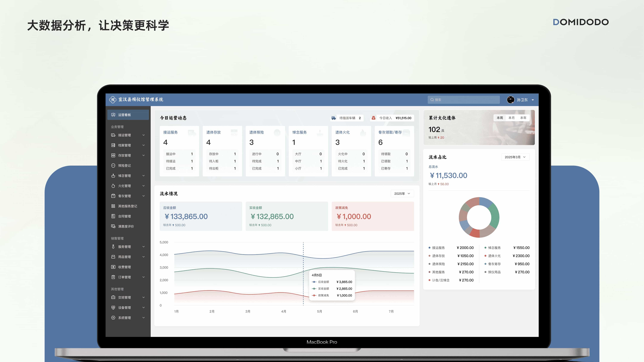
Task: Open the 孙卫东 user menu arrow
Action: click(533, 100)
